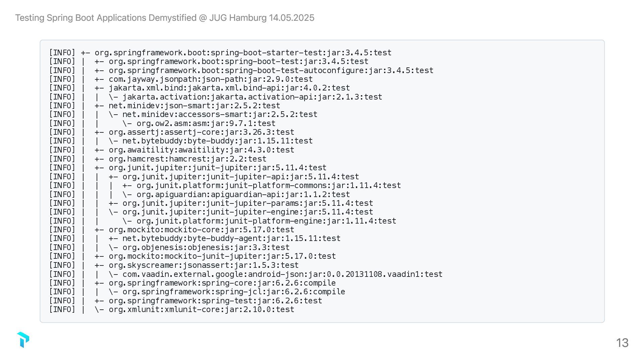The height and width of the screenshot is (362, 644).
Task: Click the junit-platform-engine dependency line
Action: point(266,221)
